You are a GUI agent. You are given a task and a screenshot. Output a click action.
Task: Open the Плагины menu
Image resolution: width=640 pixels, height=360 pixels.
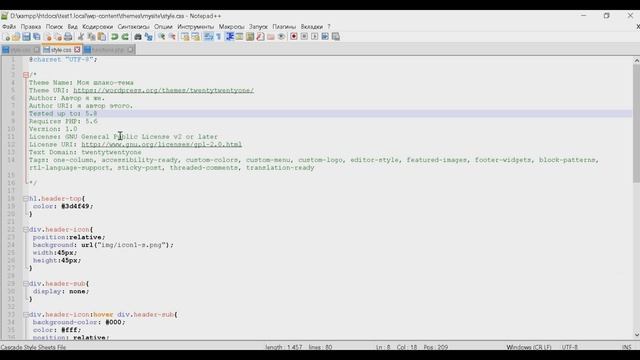(x=284, y=27)
